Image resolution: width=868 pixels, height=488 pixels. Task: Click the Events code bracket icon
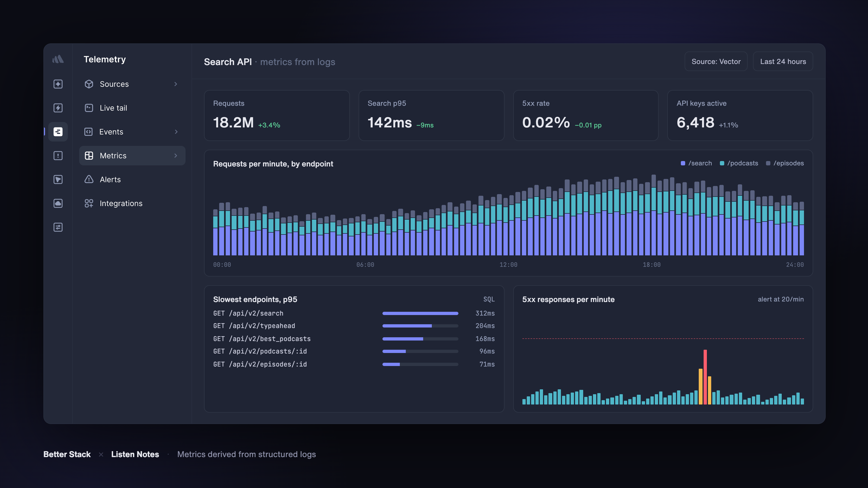pos(89,132)
